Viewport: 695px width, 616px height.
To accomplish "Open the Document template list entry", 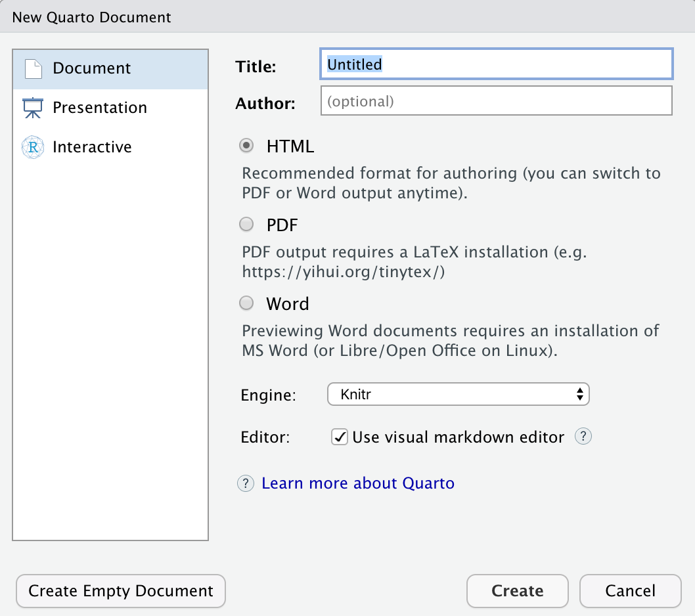I will (92, 68).
